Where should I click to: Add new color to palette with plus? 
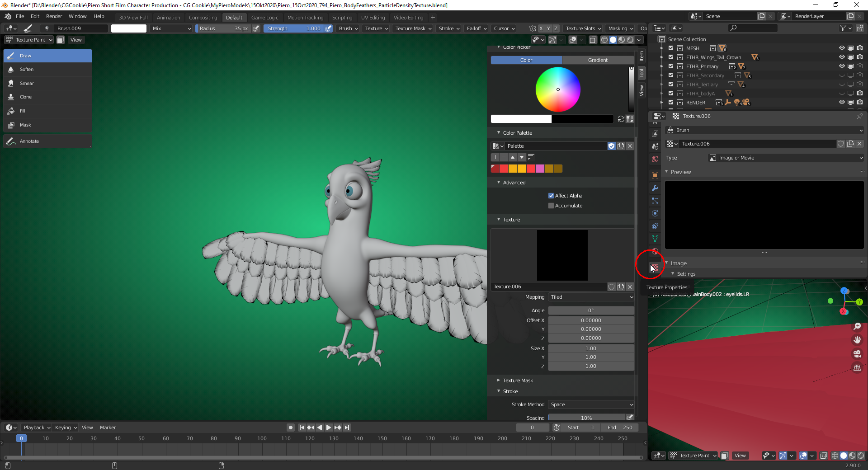tap(495, 157)
